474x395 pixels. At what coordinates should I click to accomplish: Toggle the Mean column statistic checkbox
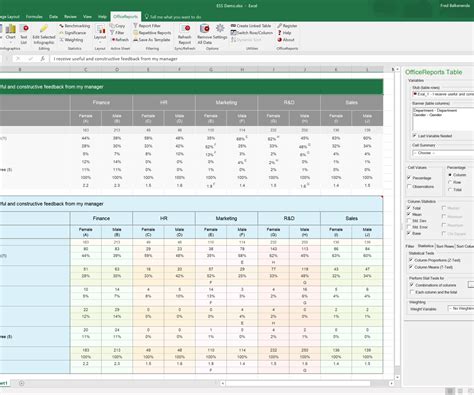coord(409,214)
